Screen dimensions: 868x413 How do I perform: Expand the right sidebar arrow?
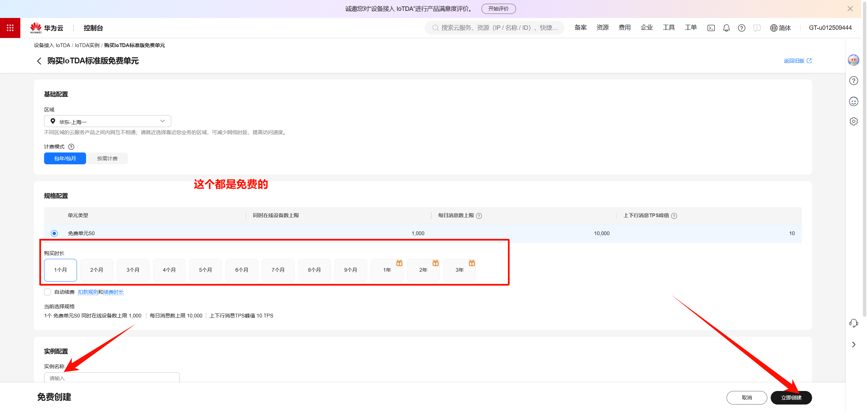coord(853,345)
